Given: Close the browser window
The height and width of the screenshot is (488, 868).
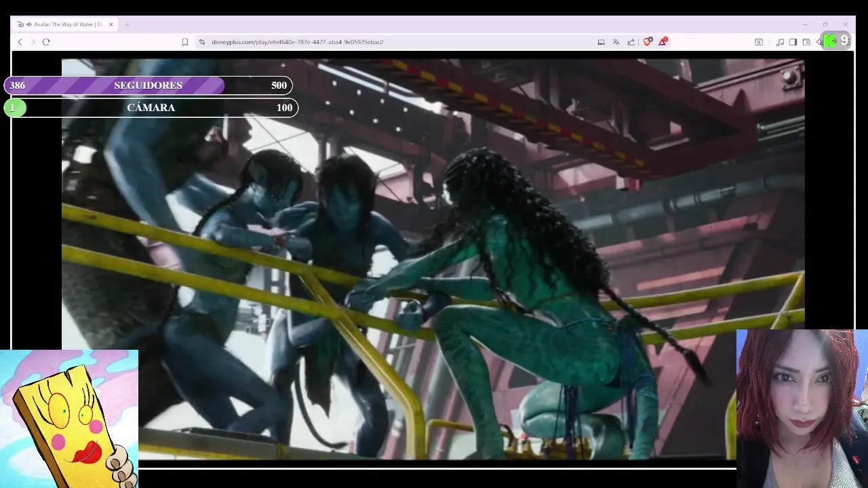Looking at the screenshot, I should point(846,24).
